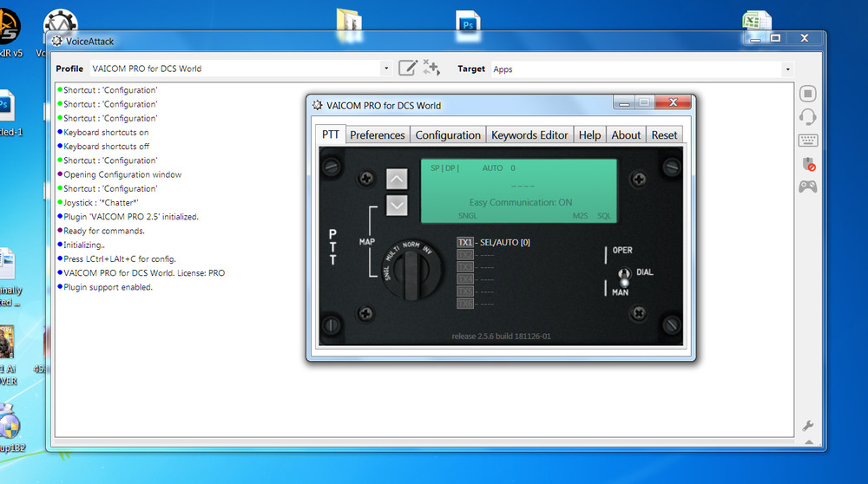
Task: Expand the Profile dropdown
Action: click(386, 69)
